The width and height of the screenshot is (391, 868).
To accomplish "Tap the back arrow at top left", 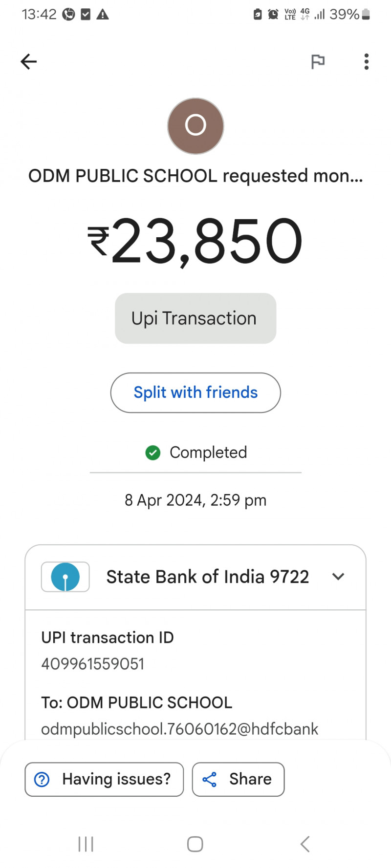I will [x=29, y=62].
